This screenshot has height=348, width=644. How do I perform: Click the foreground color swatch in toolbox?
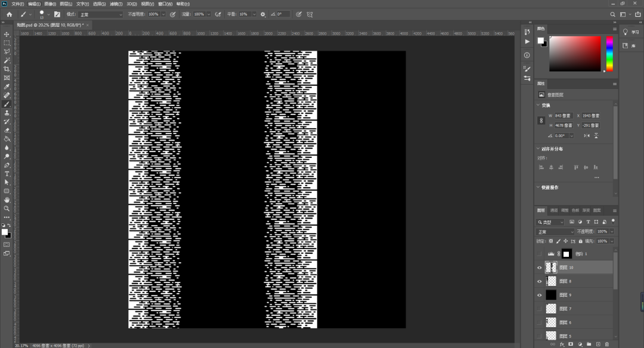pos(5,232)
